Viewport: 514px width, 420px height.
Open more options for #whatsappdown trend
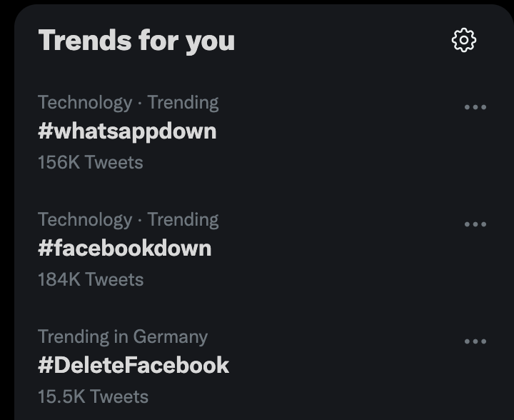pyautogui.click(x=475, y=107)
